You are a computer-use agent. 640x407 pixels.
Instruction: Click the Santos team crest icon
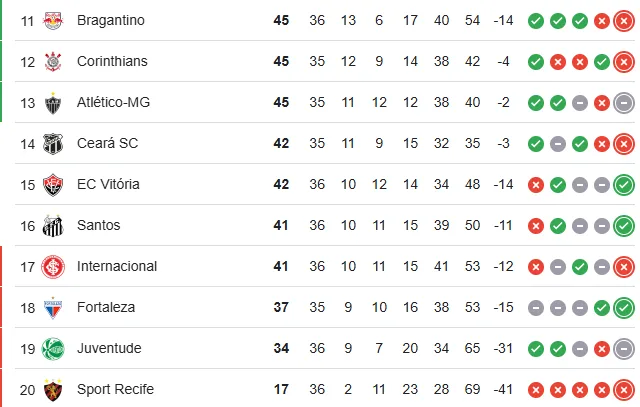pos(53,225)
